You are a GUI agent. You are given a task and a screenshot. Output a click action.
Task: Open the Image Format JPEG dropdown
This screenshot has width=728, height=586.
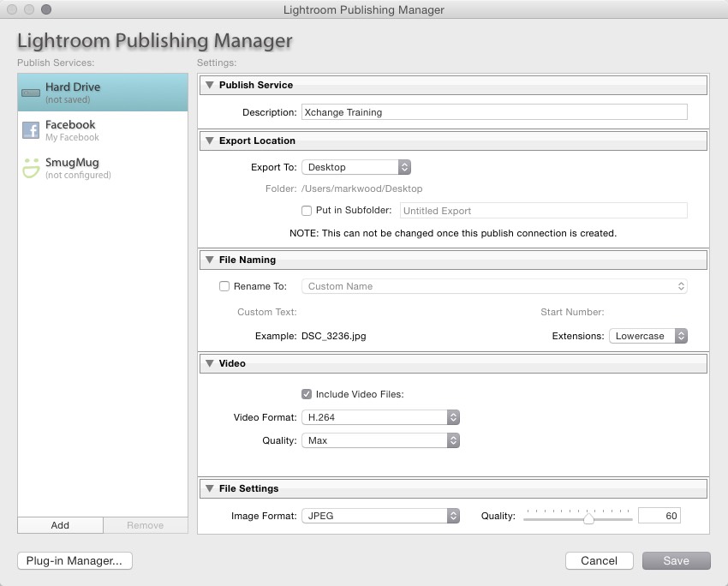click(x=381, y=516)
